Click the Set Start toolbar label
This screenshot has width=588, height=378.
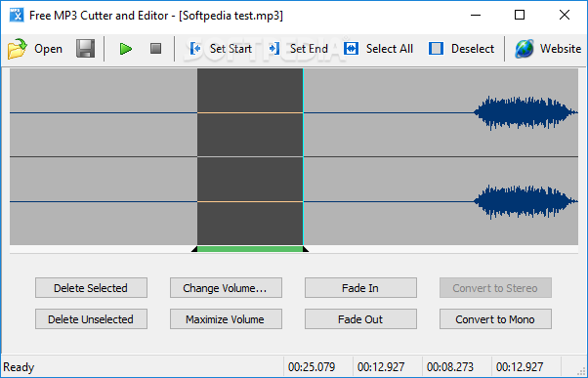click(231, 49)
